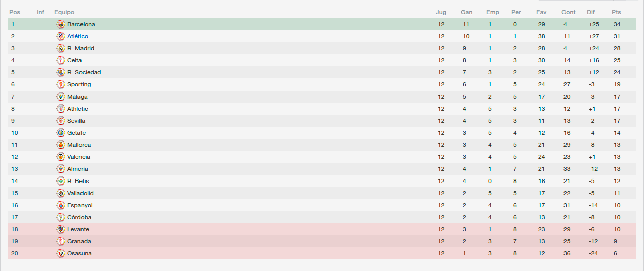Image resolution: width=644 pixels, height=271 pixels.
Task: Click the Espanyol club crest icon
Action: click(61, 205)
